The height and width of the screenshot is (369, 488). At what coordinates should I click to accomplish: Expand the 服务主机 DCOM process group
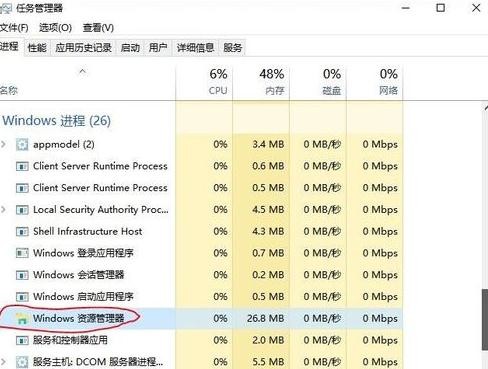point(4,362)
